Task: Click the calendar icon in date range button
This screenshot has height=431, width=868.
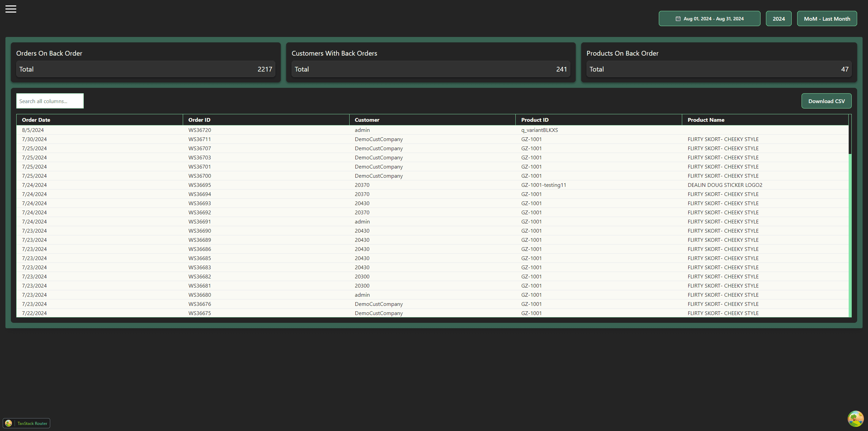Action: [678, 19]
